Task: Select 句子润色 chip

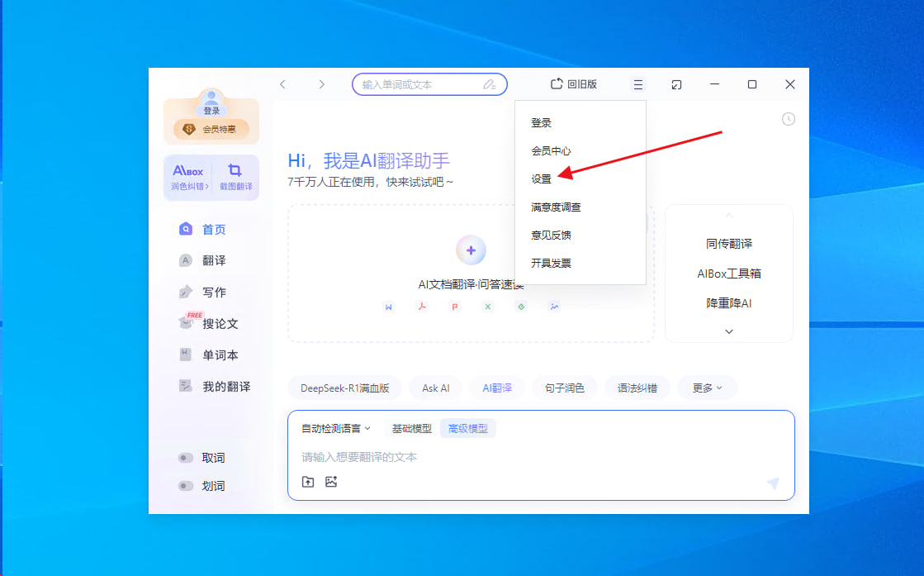Action: pyautogui.click(x=564, y=388)
